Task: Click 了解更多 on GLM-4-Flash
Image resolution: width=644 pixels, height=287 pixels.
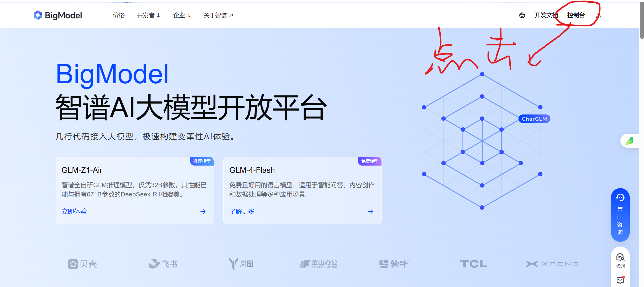Action: point(242,211)
